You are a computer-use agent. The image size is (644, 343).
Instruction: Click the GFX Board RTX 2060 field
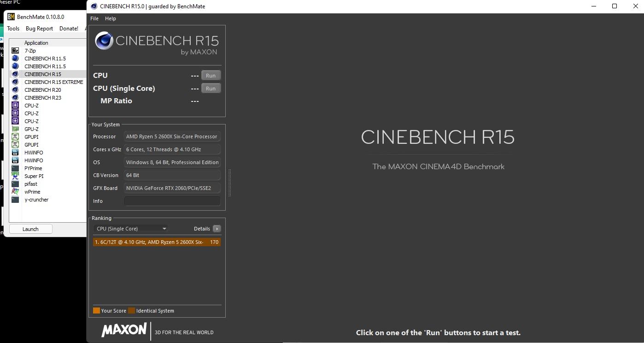tap(172, 188)
